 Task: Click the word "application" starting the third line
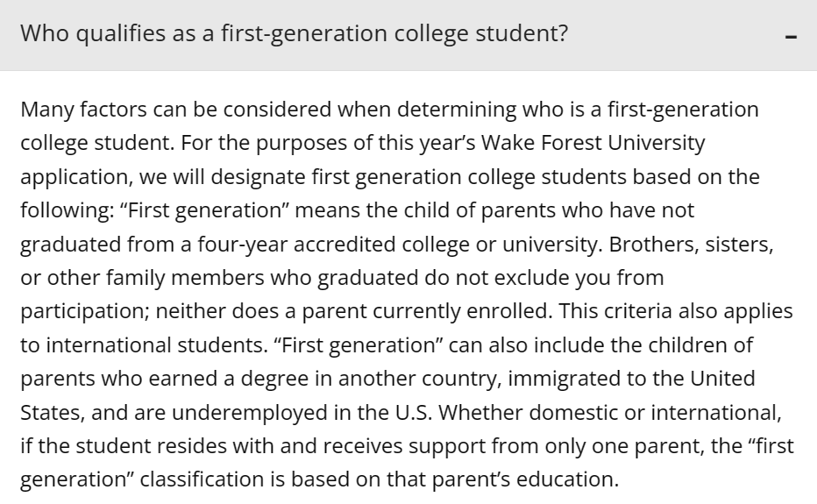click(76, 177)
